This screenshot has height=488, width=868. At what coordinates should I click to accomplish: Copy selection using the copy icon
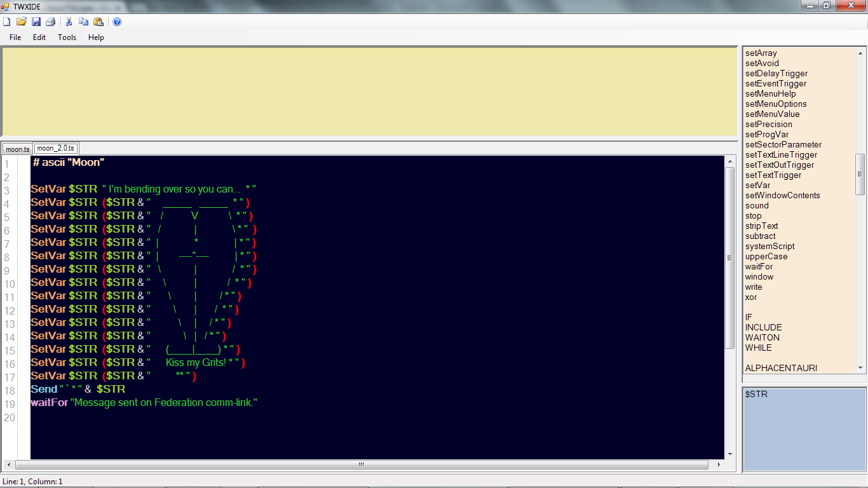(x=83, y=21)
